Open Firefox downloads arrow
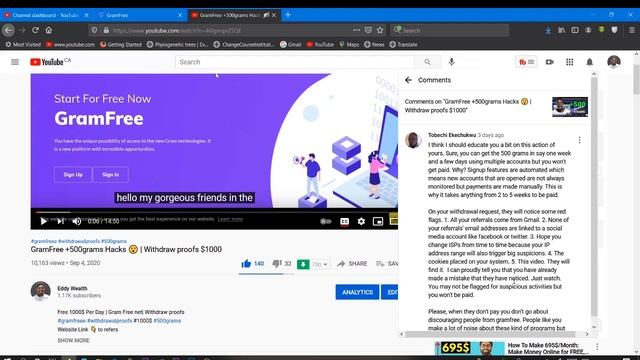The height and width of the screenshot is (360, 640). click(x=548, y=30)
